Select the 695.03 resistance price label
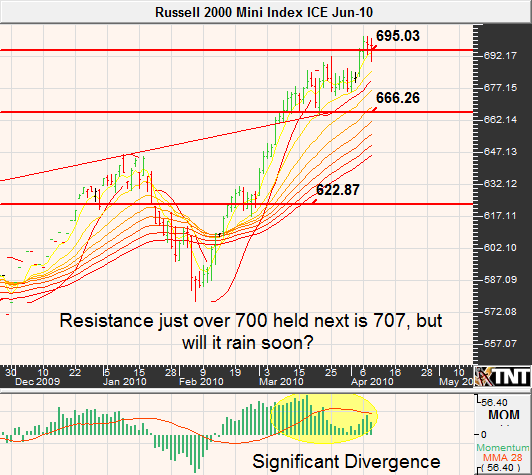This screenshot has height=475, width=532. (398, 36)
